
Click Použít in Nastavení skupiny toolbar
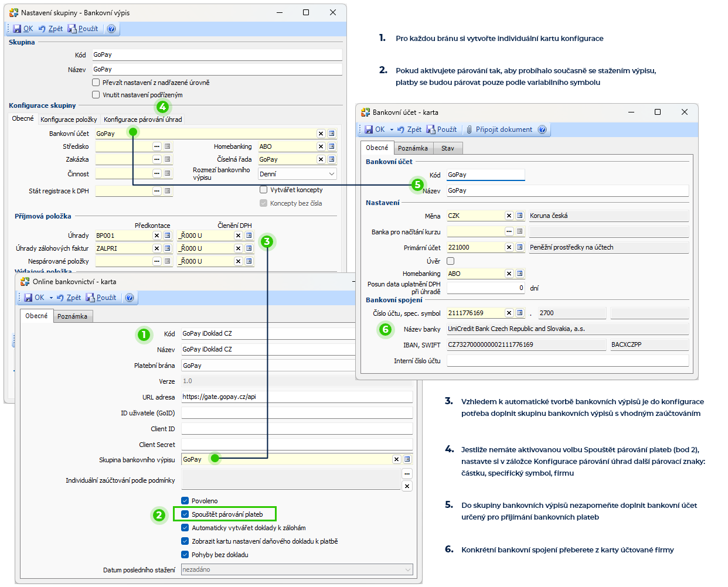83,29
